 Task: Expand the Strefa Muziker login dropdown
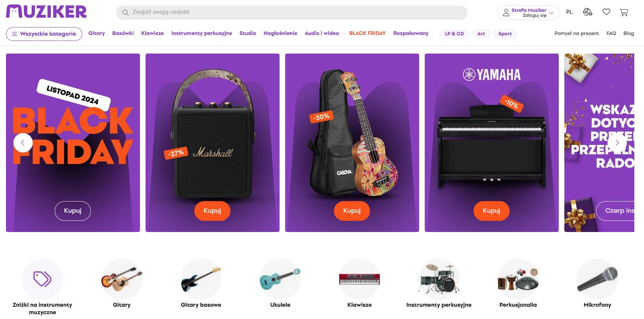pos(528,13)
